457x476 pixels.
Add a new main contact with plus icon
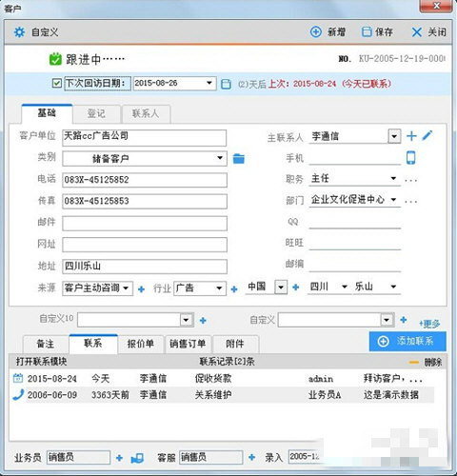pyautogui.click(x=411, y=136)
